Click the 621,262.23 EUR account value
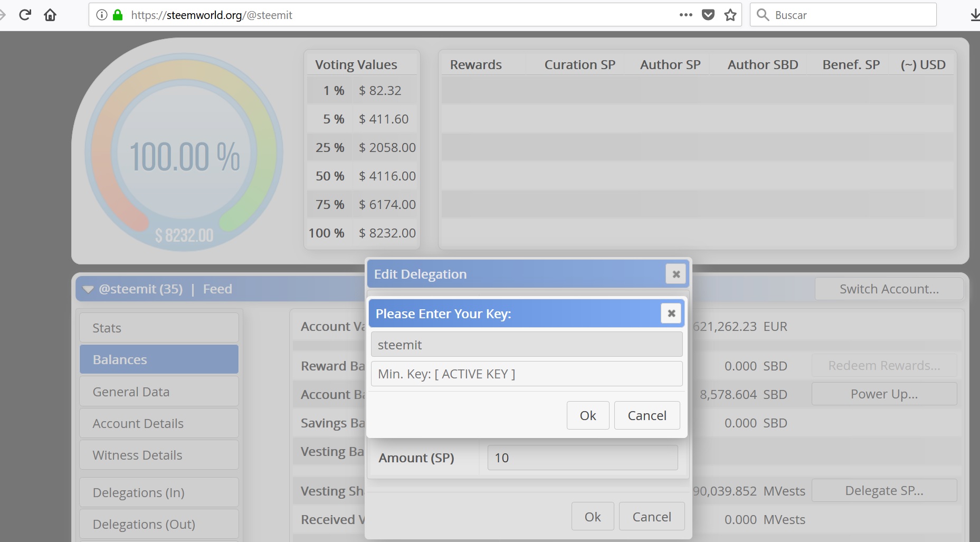The image size is (980, 542). (x=740, y=326)
